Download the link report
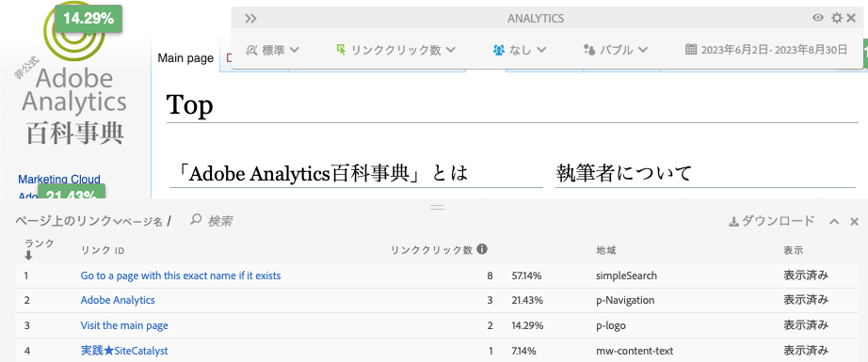Viewport: 868px width, 362px height. point(771,221)
